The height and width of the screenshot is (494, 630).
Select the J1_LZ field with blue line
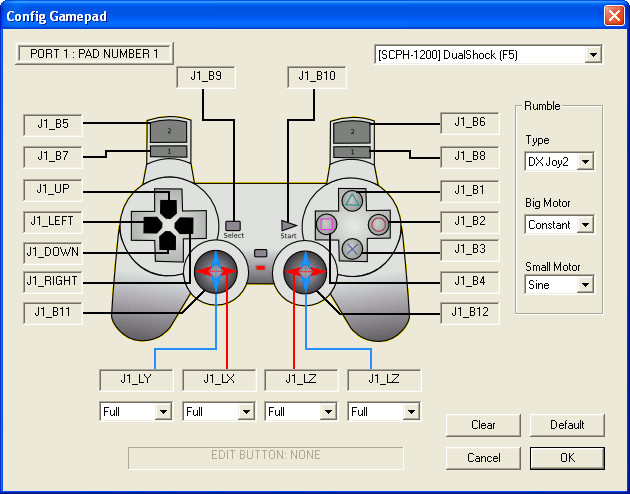tap(384, 380)
